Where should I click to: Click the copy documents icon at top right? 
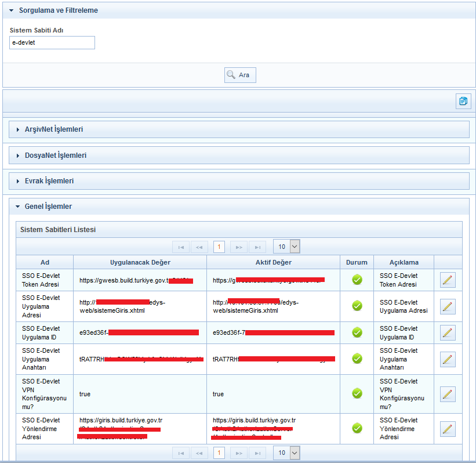(463, 101)
